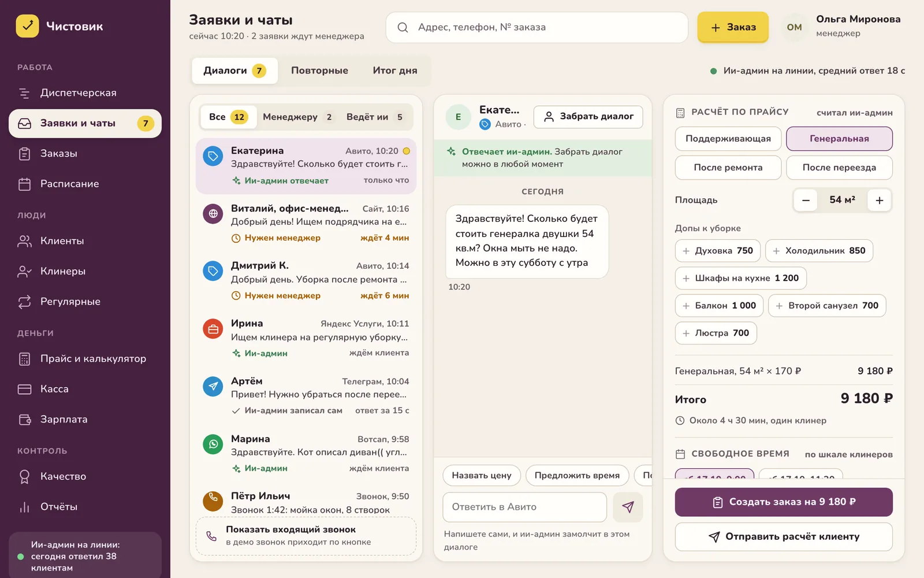The height and width of the screenshot is (578, 924).
Task: Click the paper-plane send message icon
Action: pyautogui.click(x=628, y=507)
